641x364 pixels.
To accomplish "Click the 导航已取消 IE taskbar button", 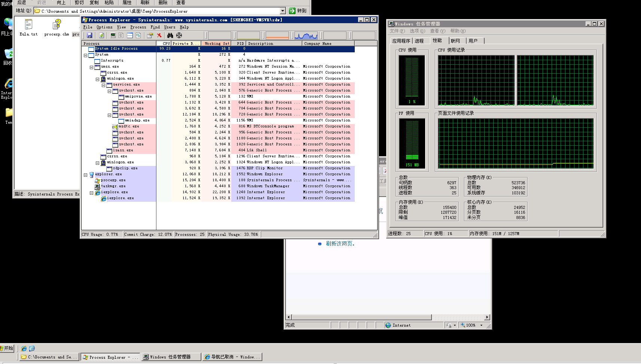I will click(x=232, y=357).
